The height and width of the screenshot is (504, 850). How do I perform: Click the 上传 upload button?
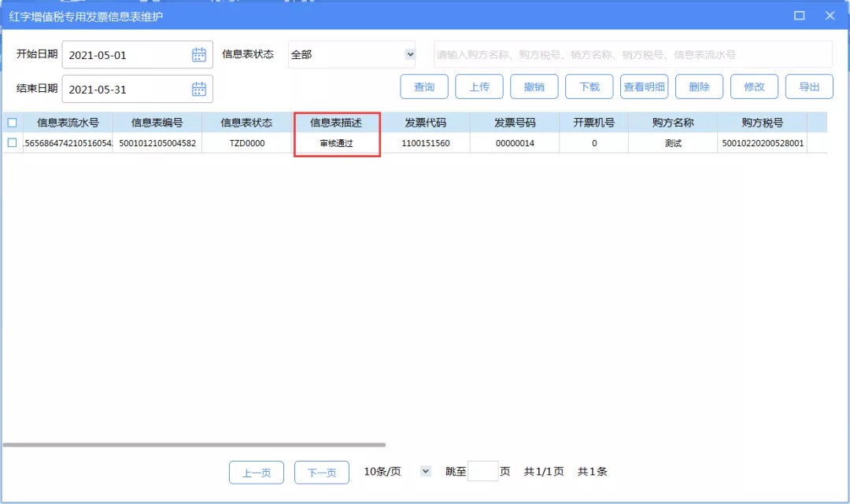479,87
